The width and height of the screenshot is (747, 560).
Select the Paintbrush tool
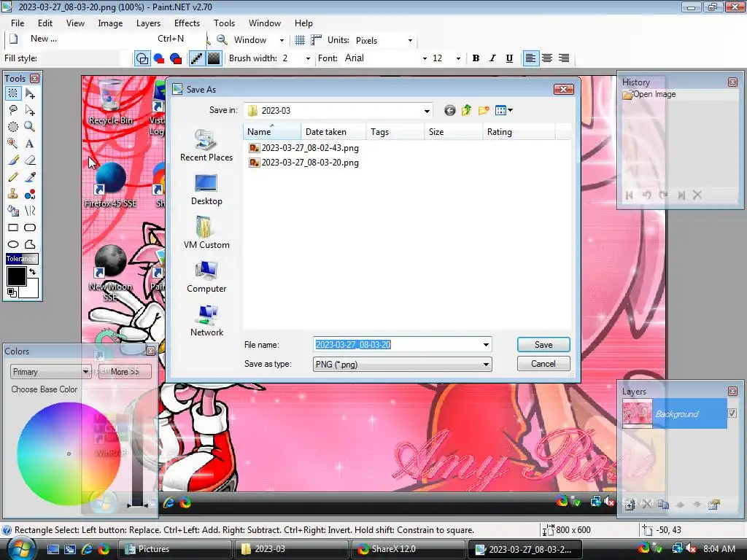coord(13,160)
